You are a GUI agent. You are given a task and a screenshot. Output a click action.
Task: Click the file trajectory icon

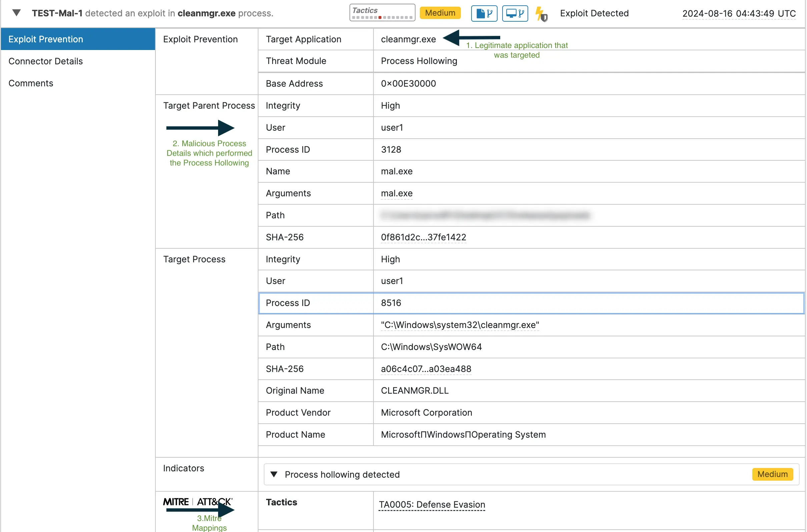point(484,13)
